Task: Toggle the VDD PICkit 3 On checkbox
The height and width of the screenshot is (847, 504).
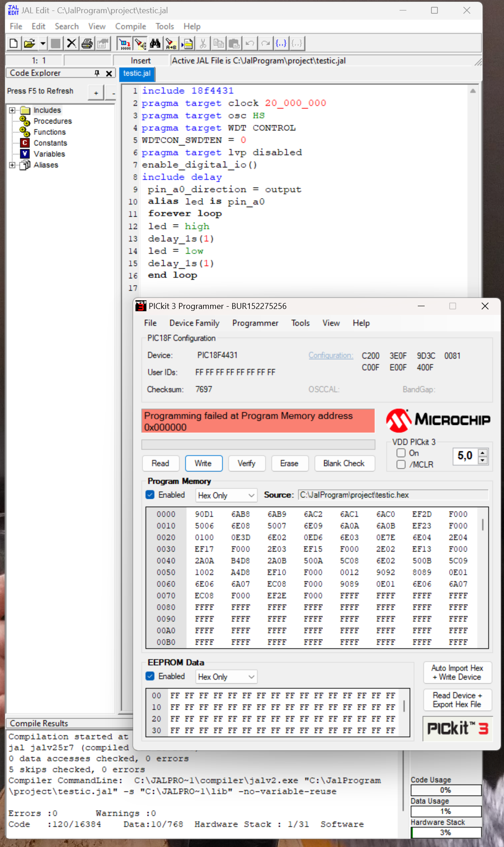Action: 401,453
